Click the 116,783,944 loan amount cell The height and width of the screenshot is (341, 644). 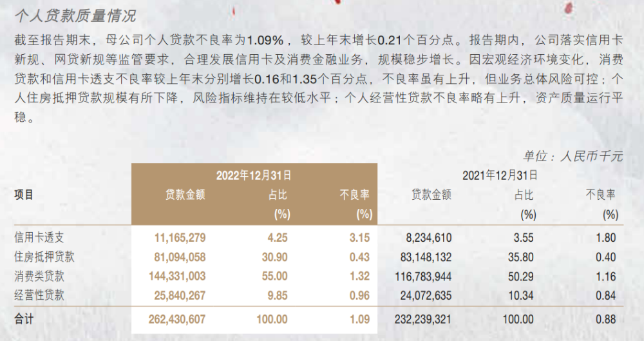coord(424,276)
